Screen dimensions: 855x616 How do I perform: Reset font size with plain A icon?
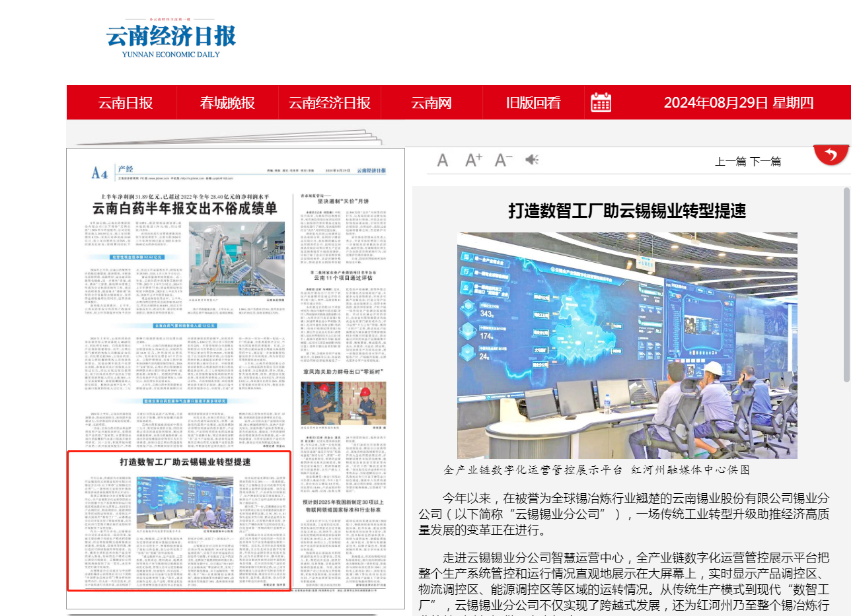click(443, 160)
